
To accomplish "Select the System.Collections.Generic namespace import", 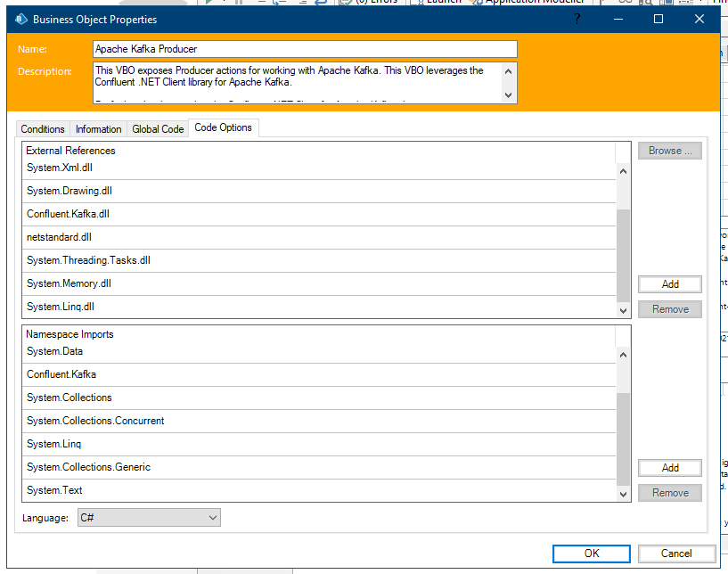I will click(x=319, y=468).
